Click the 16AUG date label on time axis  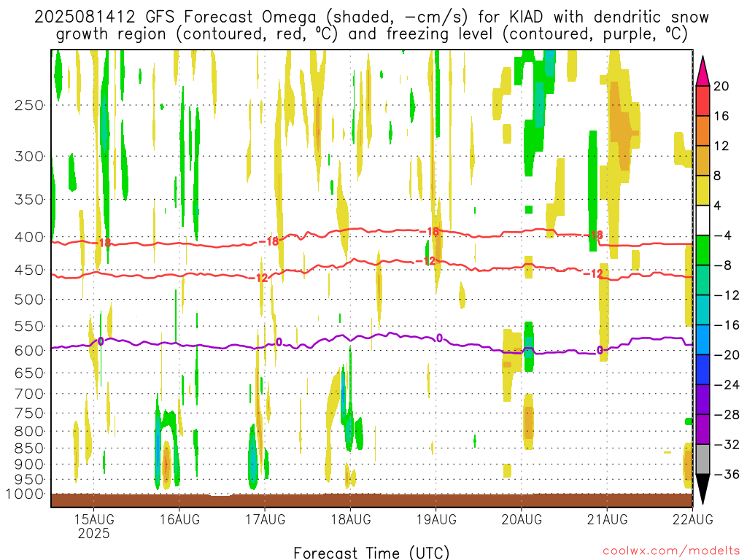[x=179, y=519]
